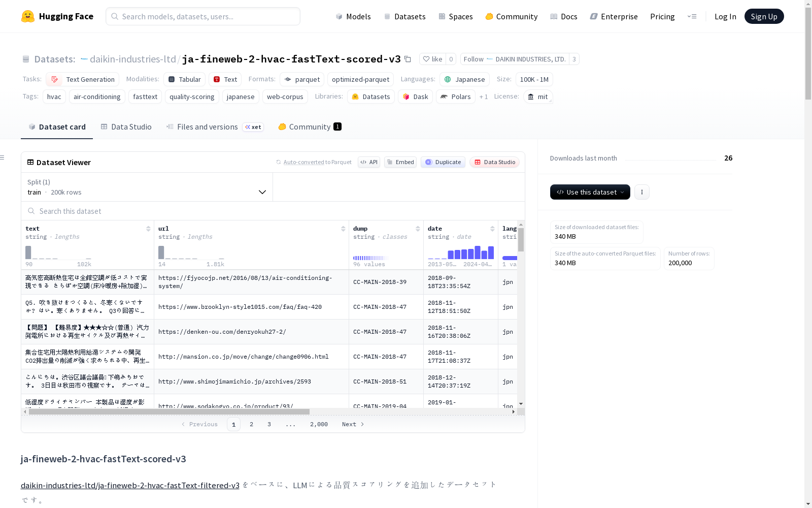Click the Hugging Face logo emoji
The width and height of the screenshot is (812, 508).
click(28, 16)
